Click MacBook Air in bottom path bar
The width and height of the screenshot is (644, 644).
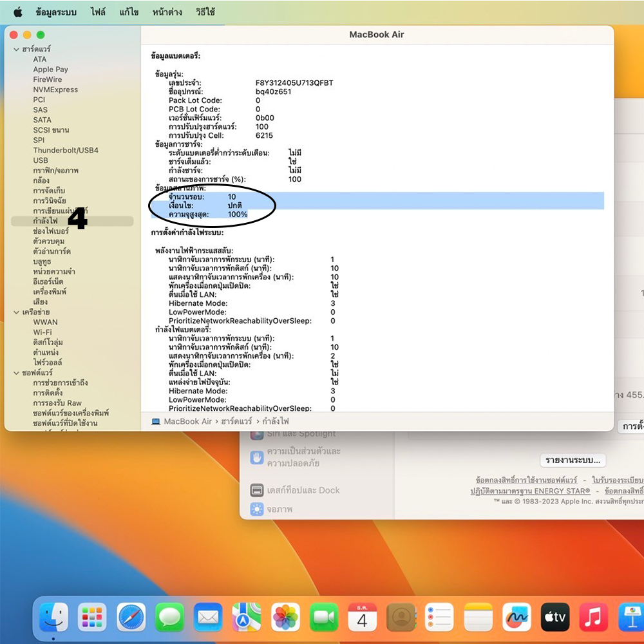click(x=187, y=421)
